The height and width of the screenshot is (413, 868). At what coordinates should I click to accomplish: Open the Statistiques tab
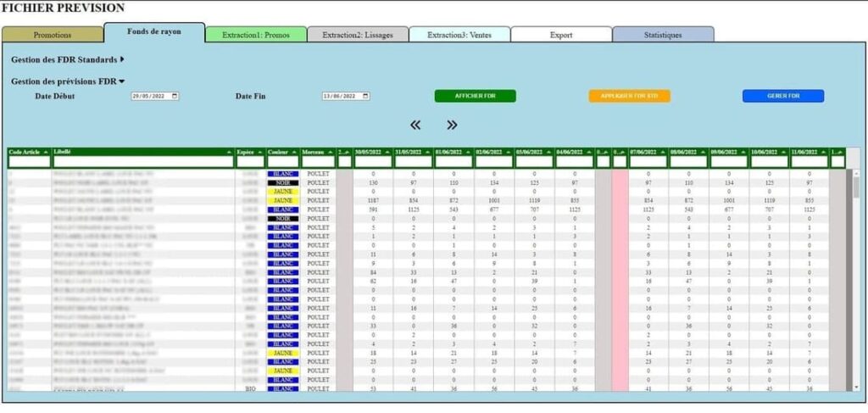coord(663,35)
